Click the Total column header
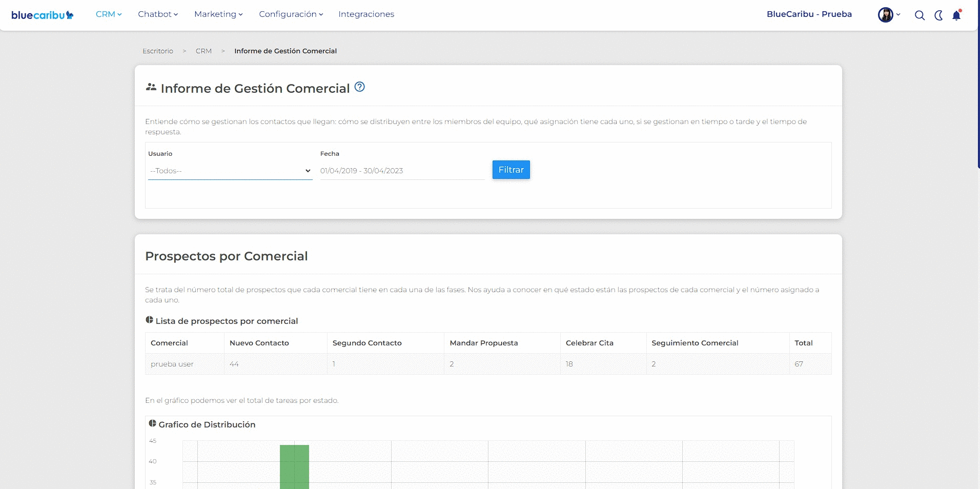980x489 pixels. tap(810, 343)
